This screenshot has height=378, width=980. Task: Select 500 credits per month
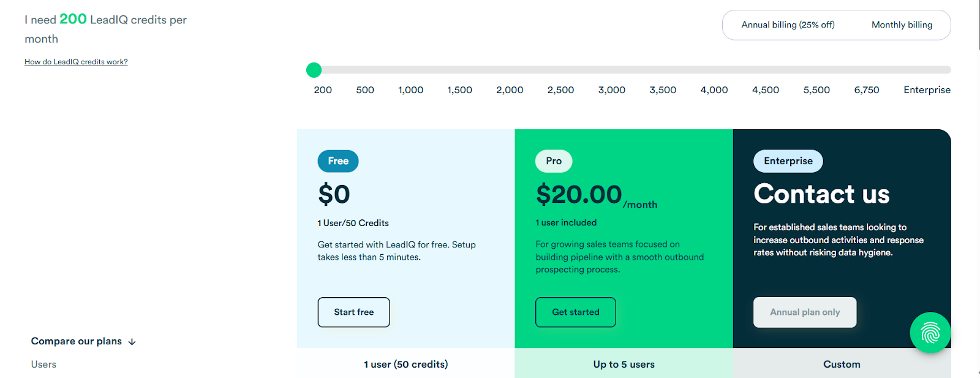tap(364, 89)
